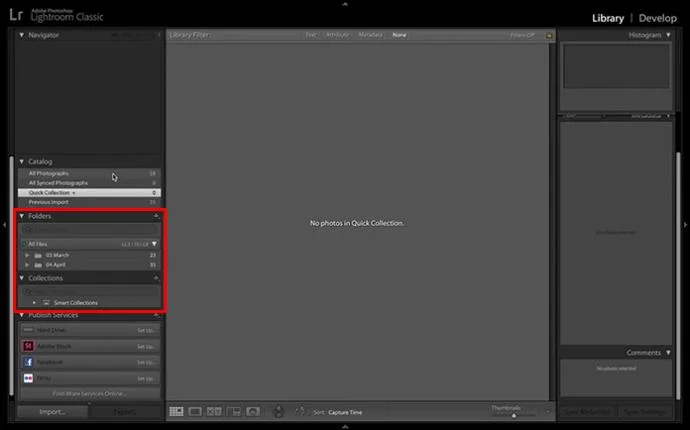Click the Flickr publish service icon
690x430 pixels.
(x=28, y=378)
